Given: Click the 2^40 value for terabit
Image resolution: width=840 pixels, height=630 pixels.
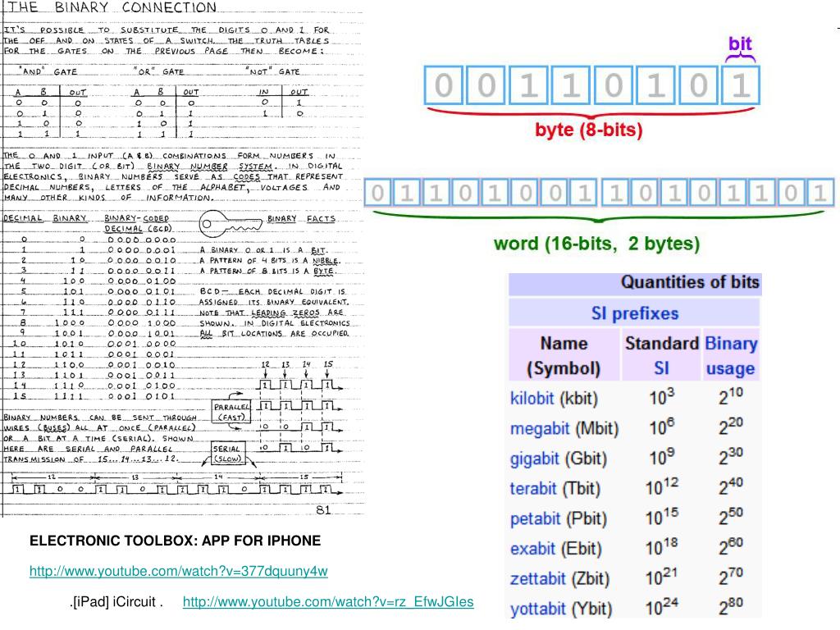Looking at the screenshot, I should (731, 486).
